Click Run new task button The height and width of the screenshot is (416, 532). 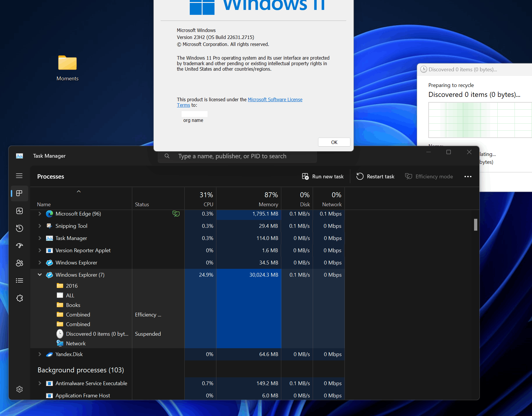pos(323,177)
